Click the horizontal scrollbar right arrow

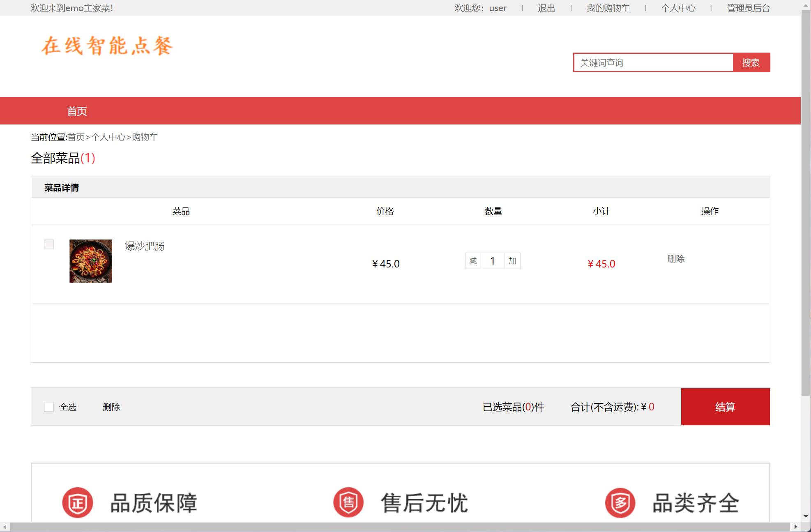795,527
